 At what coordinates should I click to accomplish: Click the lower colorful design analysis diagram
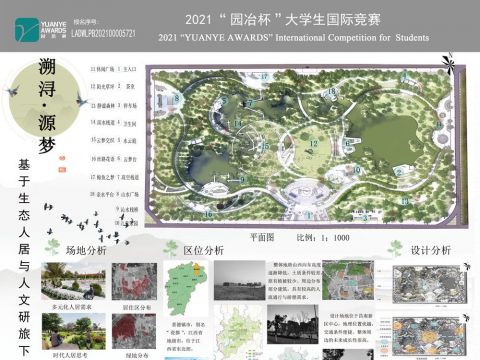click(x=429, y=336)
